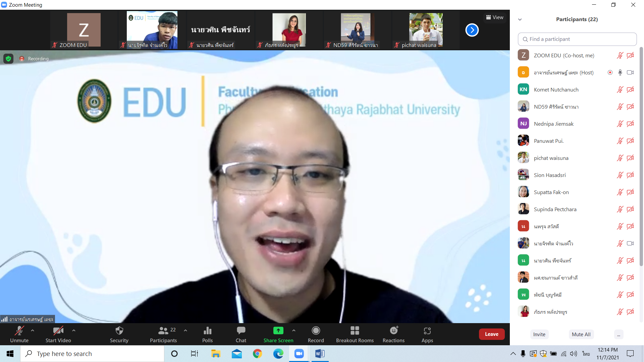Click the Recording indicator
This screenshot has width=644, height=362.
34,59
